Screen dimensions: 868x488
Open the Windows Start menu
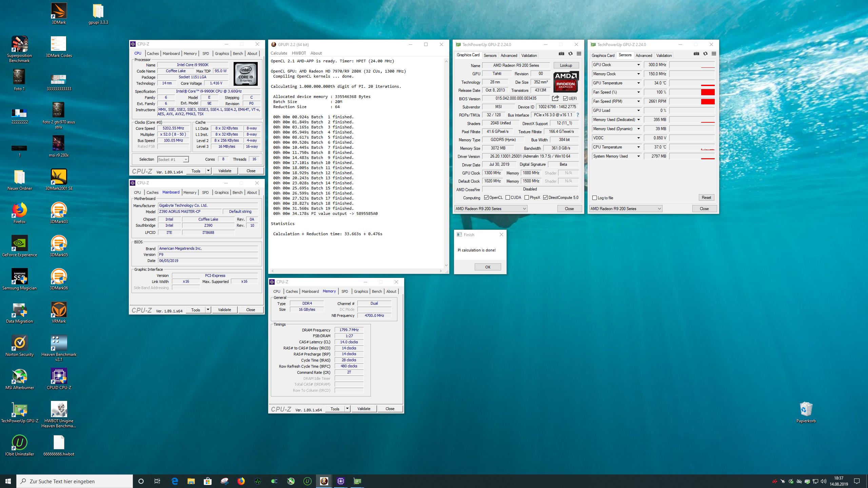[x=8, y=481]
